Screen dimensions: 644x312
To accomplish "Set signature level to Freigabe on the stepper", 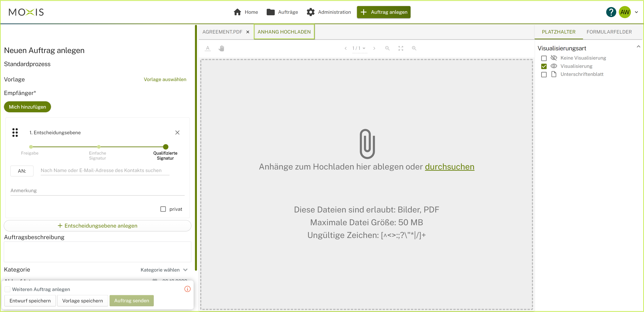I will 30,147.
